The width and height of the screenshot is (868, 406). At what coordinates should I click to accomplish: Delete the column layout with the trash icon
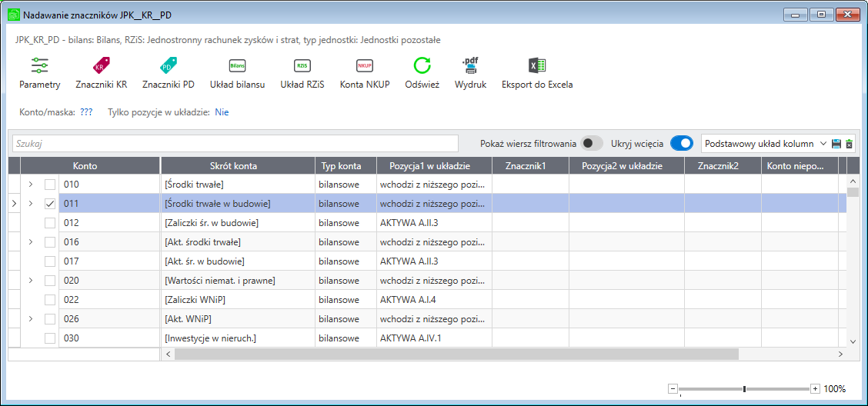pyautogui.click(x=850, y=144)
